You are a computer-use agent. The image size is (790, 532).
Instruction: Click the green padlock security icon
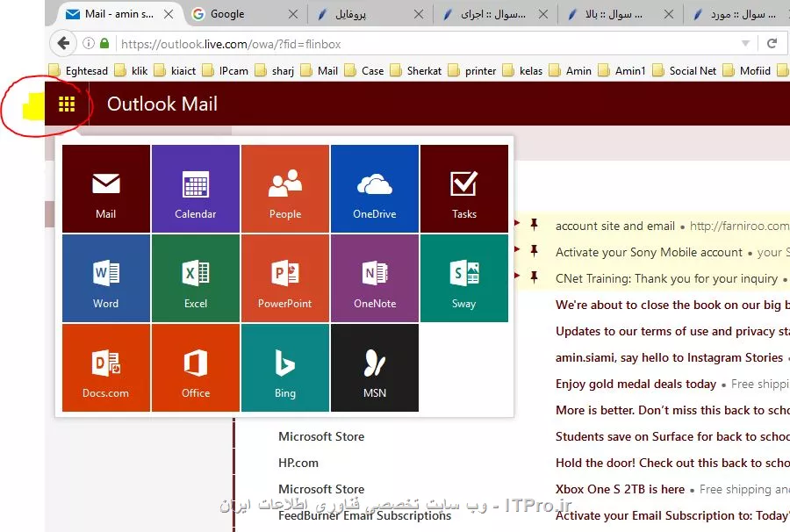click(x=104, y=43)
